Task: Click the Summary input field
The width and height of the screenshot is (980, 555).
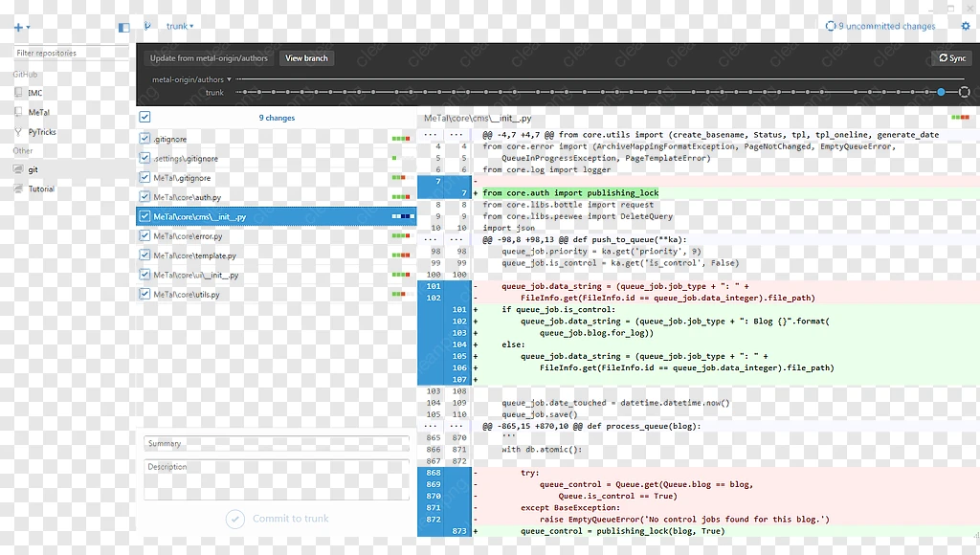Action: [x=277, y=443]
